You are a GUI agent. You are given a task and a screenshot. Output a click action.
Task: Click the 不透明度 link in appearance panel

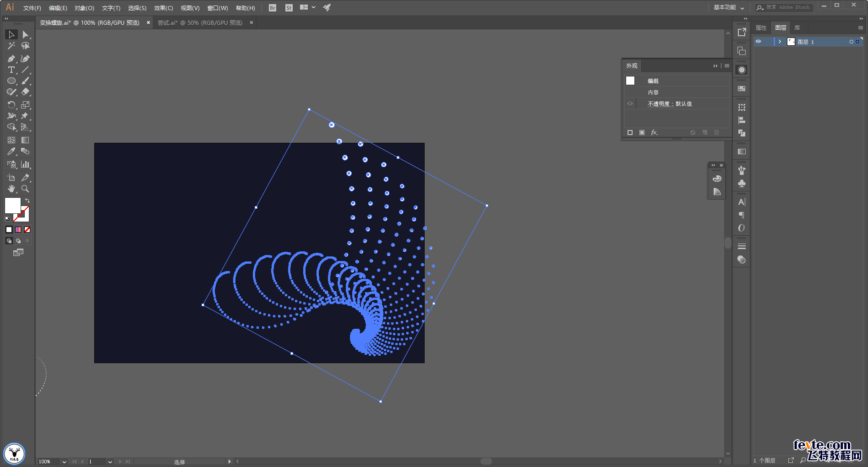[658, 104]
